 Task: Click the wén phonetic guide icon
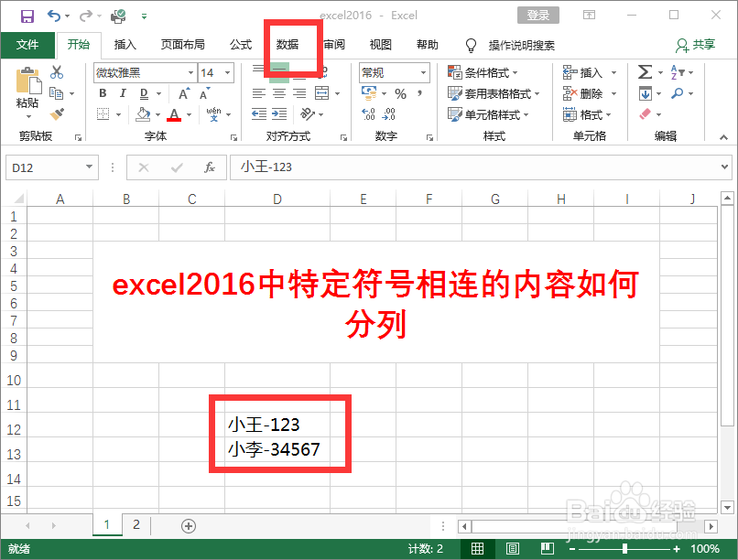tap(213, 114)
